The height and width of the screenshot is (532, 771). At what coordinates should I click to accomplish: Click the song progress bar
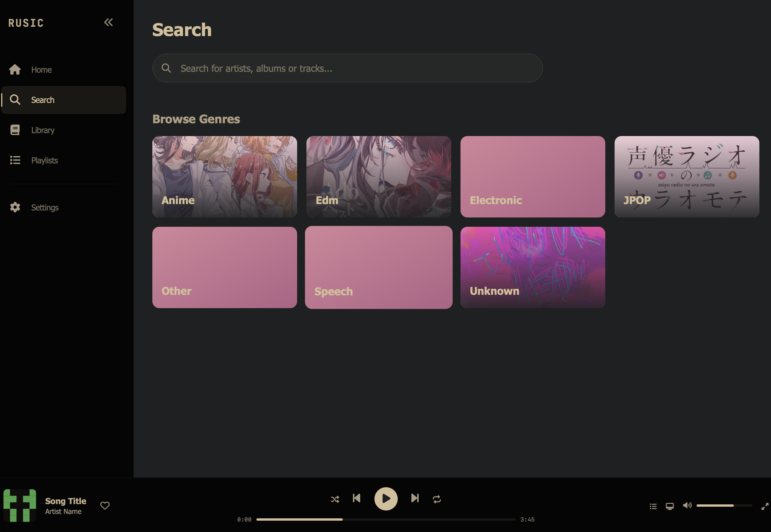tap(386, 519)
